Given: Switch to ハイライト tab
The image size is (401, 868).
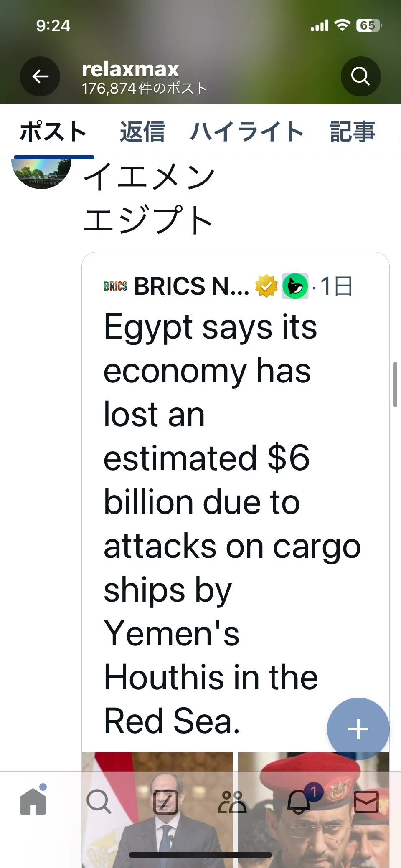Looking at the screenshot, I should point(246,132).
